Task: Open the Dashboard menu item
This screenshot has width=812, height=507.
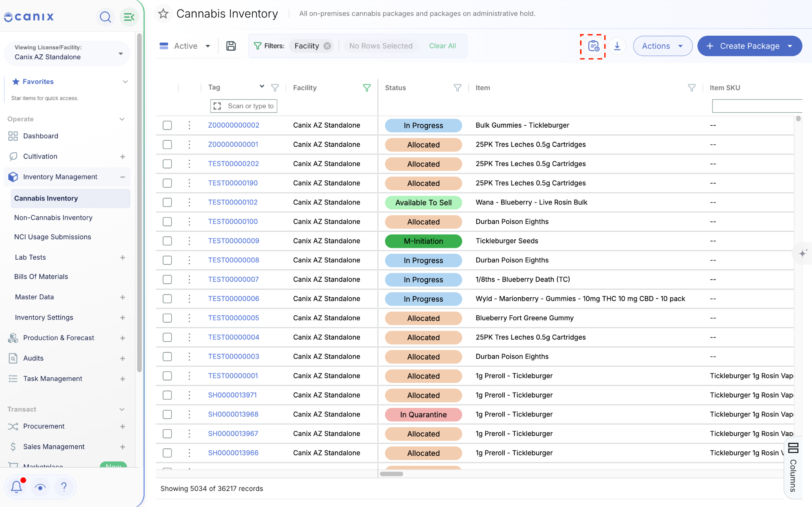Action: 40,136
